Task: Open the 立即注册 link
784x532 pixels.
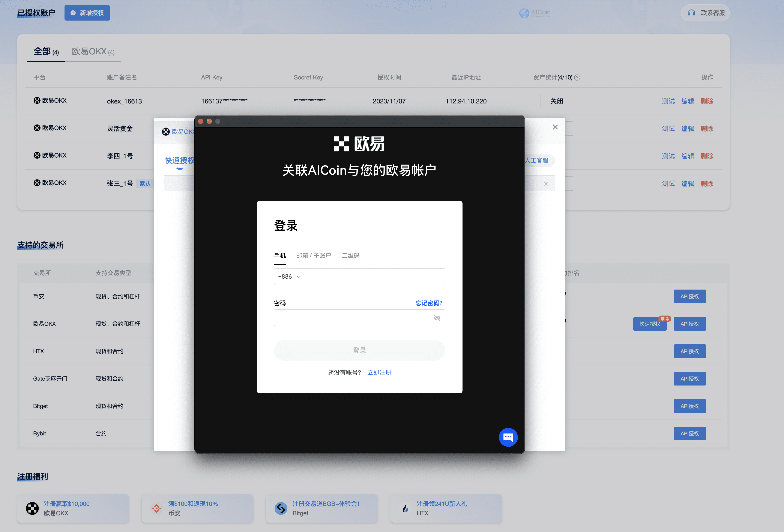Action: (x=379, y=372)
